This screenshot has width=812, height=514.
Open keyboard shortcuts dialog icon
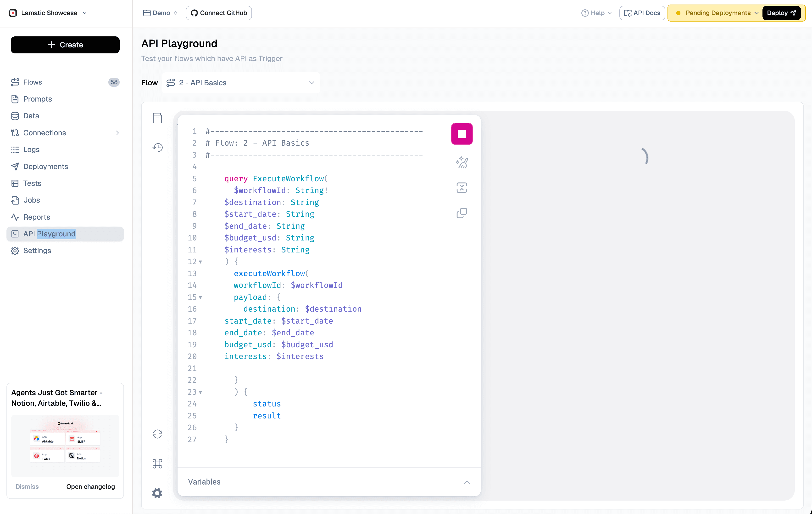157,464
